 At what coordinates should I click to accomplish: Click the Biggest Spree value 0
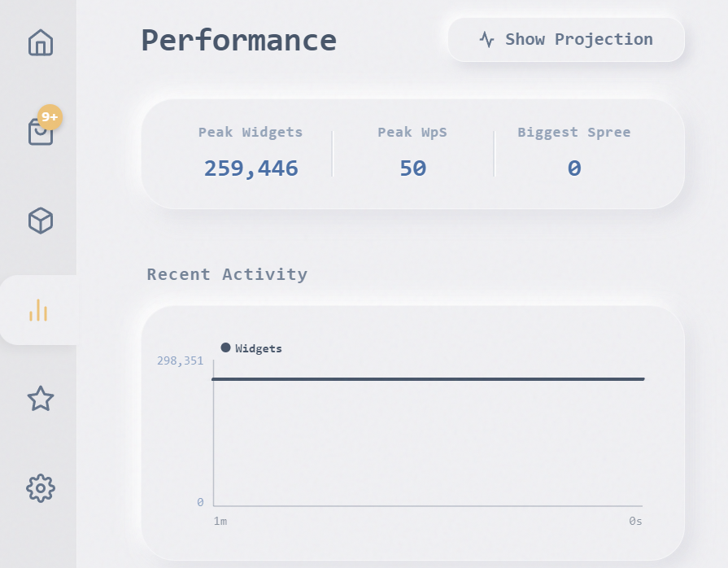573,168
